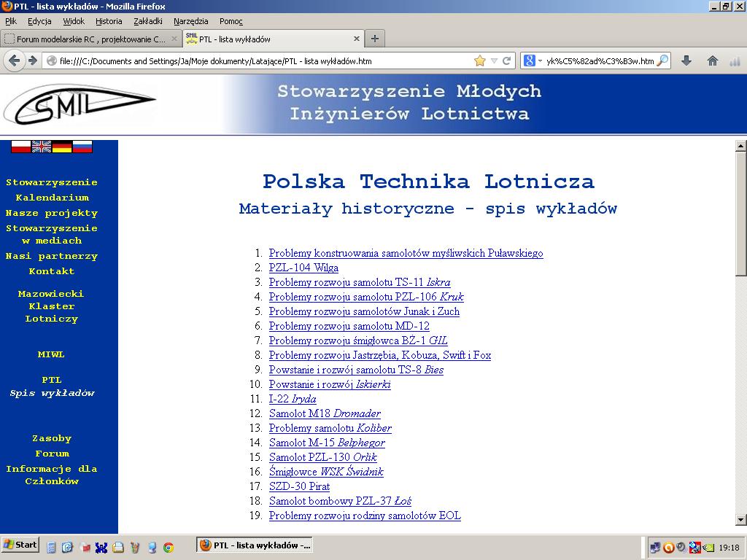Click the browser back arrow button

click(14, 61)
